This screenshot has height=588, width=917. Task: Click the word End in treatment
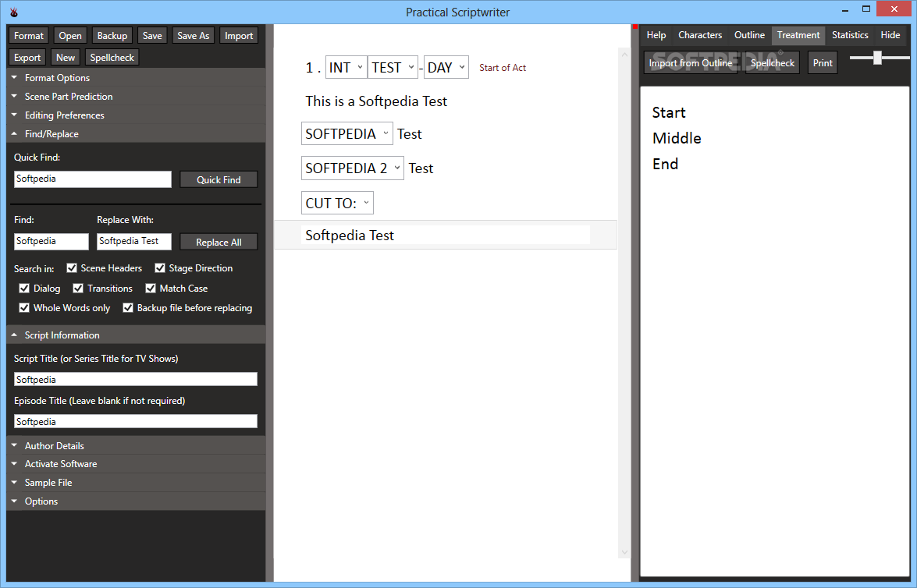pos(665,164)
